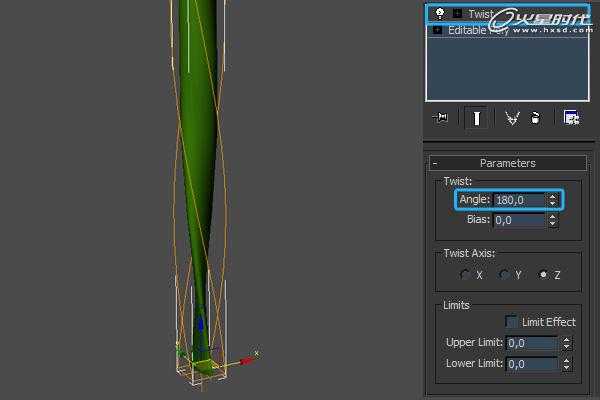Select the X twist axis radio button
This screenshot has height=400, width=600.
coord(465,274)
